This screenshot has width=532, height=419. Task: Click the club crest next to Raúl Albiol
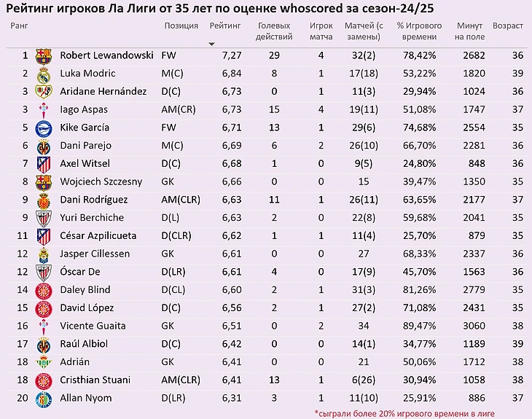44,344
